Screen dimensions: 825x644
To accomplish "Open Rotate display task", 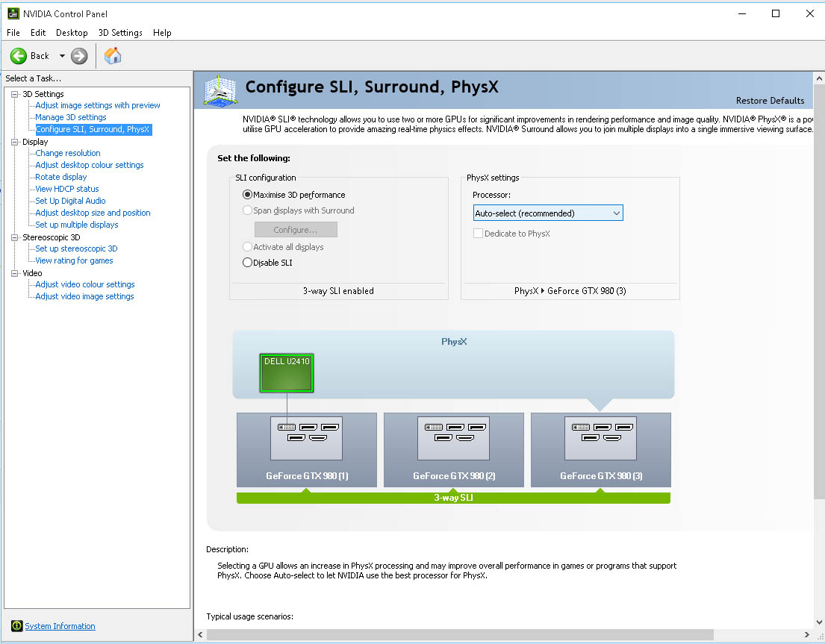I will (x=61, y=177).
